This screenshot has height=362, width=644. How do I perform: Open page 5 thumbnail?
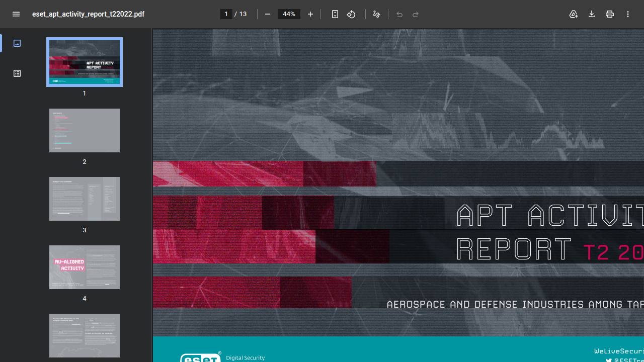(x=85, y=335)
